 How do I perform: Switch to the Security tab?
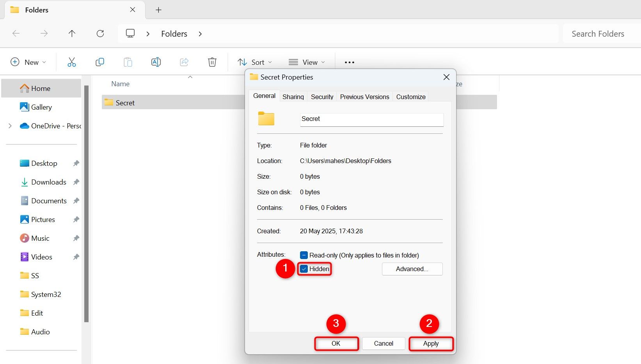coord(322,97)
